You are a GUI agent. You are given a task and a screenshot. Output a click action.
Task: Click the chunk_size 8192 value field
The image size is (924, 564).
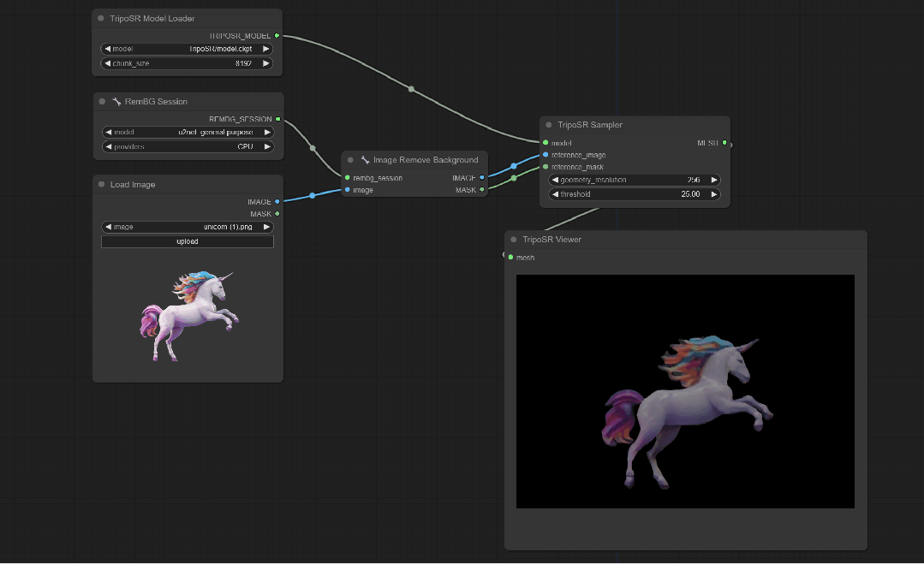click(x=187, y=63)
